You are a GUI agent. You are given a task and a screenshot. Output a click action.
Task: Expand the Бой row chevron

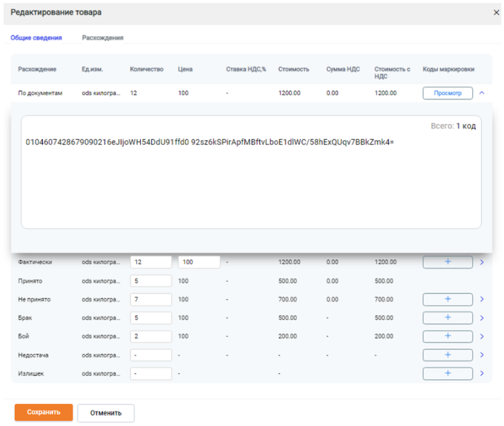482,336
